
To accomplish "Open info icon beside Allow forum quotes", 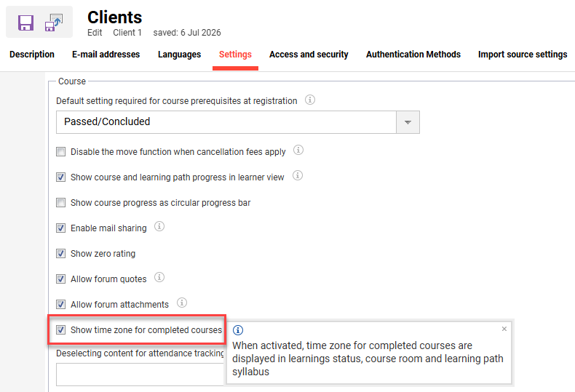I will 159,277.
